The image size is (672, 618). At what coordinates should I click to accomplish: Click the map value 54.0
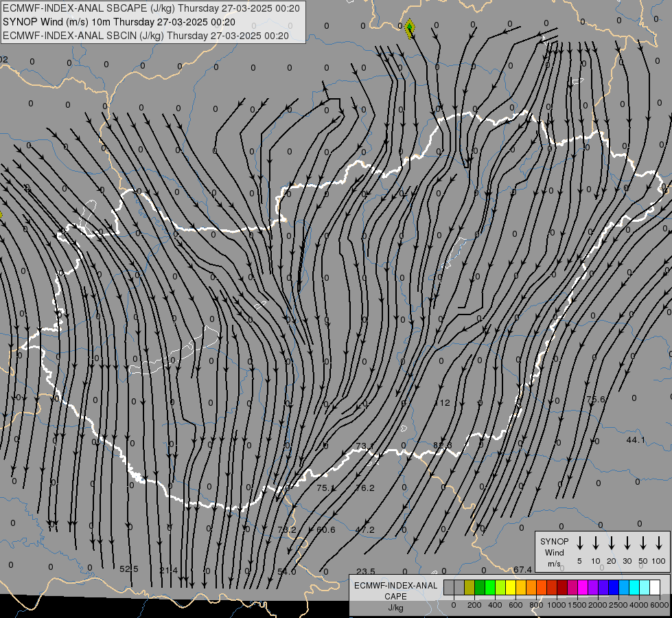click(x=287, y=572)
